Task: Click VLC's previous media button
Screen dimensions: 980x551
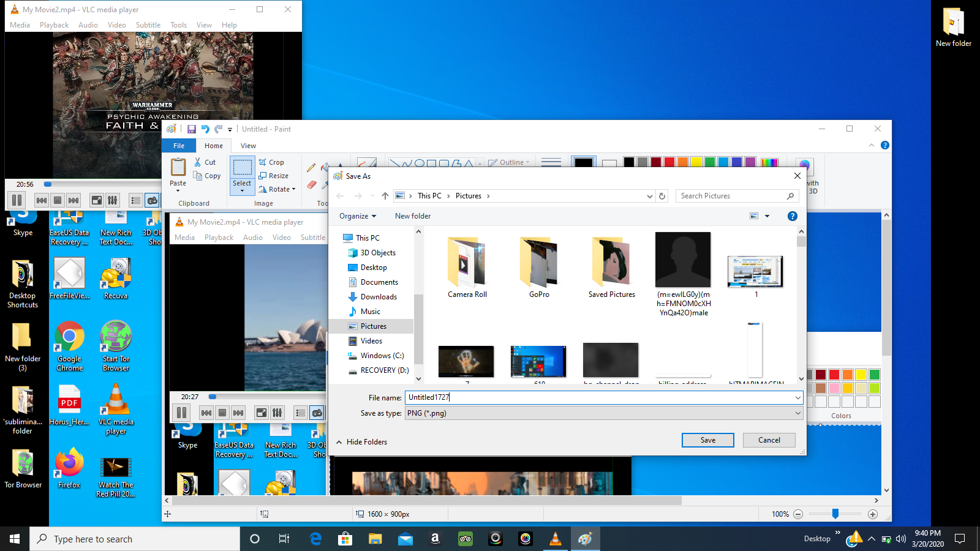Action: [42, 200]
